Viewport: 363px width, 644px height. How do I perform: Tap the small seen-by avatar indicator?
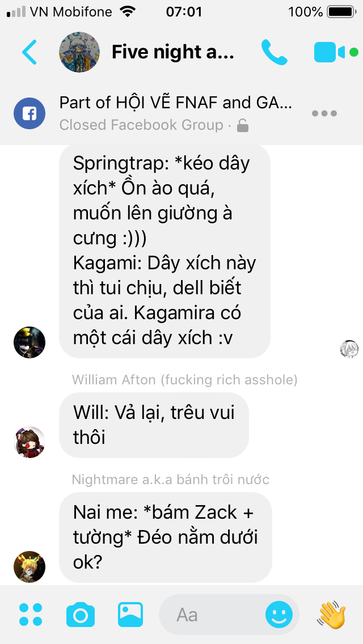coord(349,349)
